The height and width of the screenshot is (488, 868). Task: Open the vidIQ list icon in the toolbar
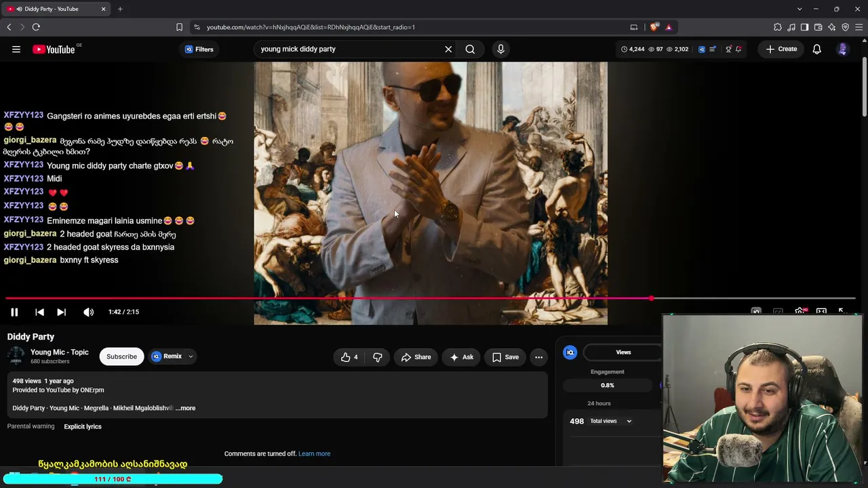[x=712, y=49]
